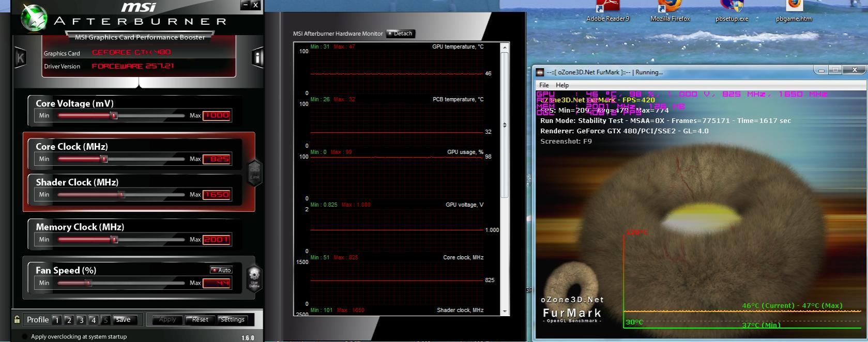Click the Core clock graph label
Viewport: 868px width, 342px height.
[463, 258]
